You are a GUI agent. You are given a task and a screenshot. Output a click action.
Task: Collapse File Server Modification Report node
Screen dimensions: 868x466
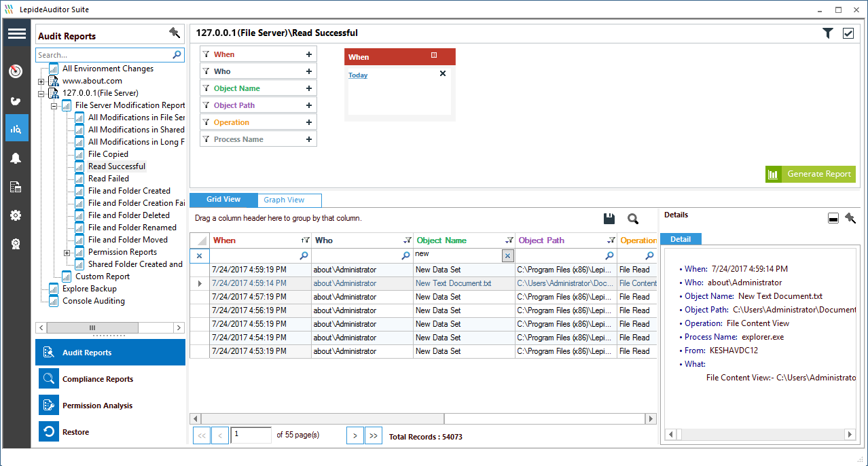point(54,105)
